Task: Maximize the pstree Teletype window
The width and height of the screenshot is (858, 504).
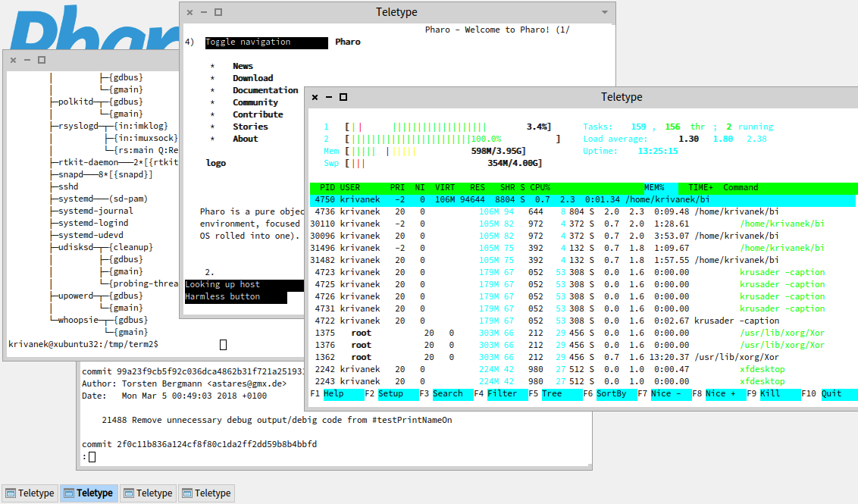Action: tap(42, 60)
